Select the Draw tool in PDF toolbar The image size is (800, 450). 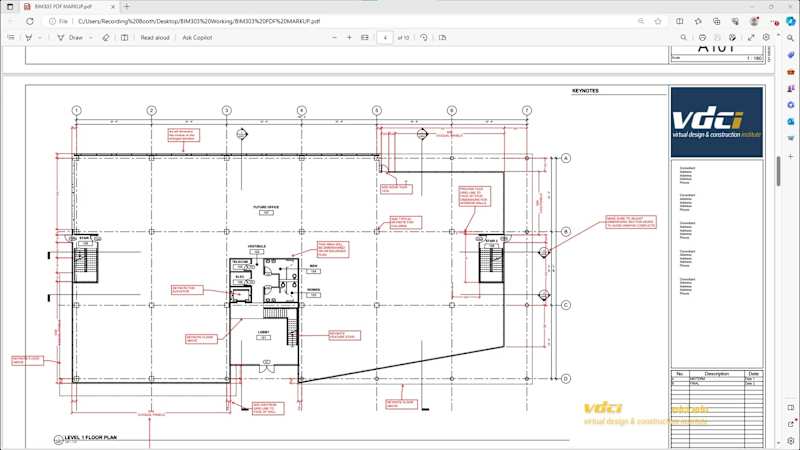pos(70,37)
